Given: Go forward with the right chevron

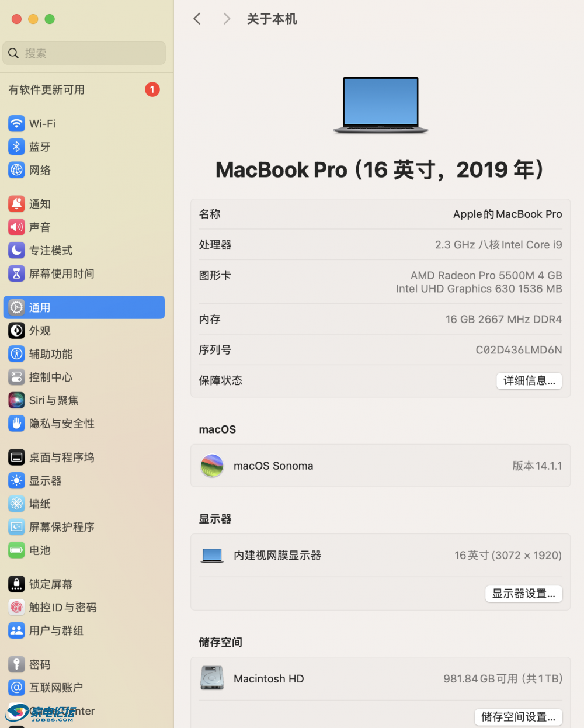Looking at the screenshot, I should coord(227,19).
